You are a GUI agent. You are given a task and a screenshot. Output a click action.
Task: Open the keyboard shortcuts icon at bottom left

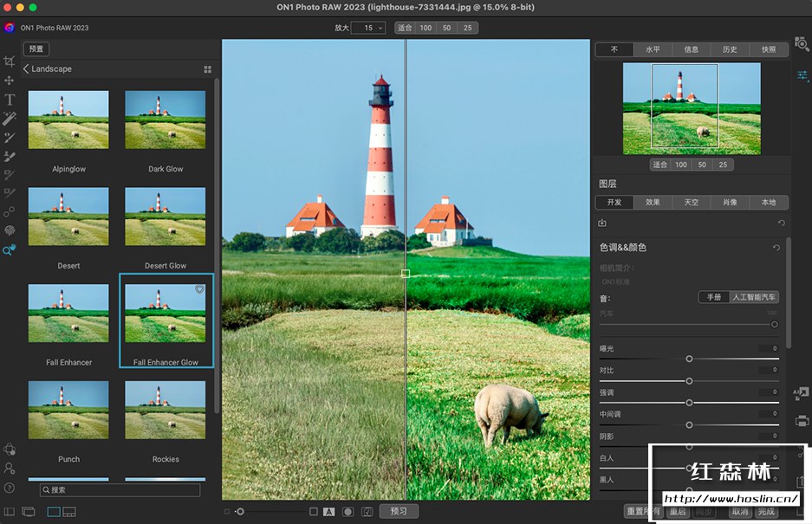(x=10, y=488)
